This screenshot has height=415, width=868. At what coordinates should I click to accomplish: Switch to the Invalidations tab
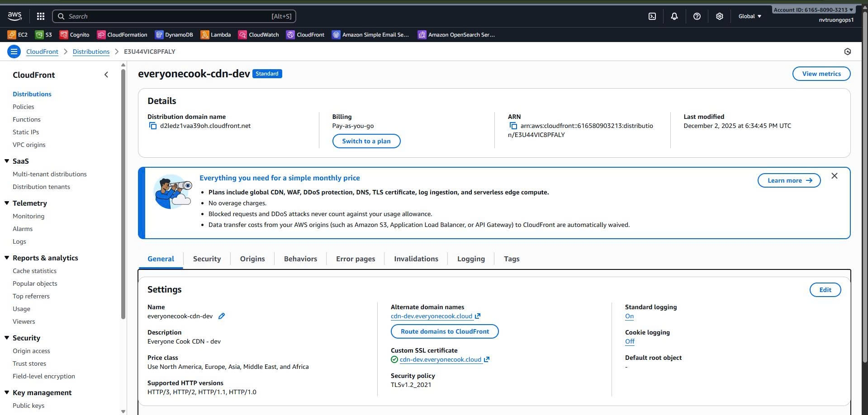click(416, 259)
